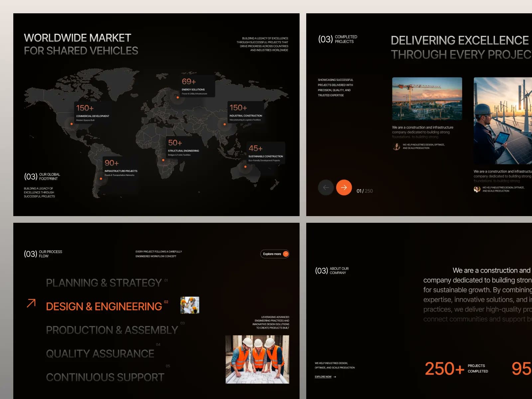This screenshot has height=399, width=532.
Task: Click the Completed Projects section label
Action: click(x=337, y=39)
